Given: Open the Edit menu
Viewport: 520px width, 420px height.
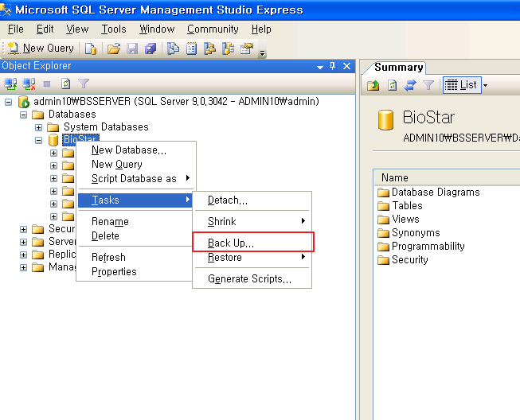Looking at the screenshot, I should point(45,29).
